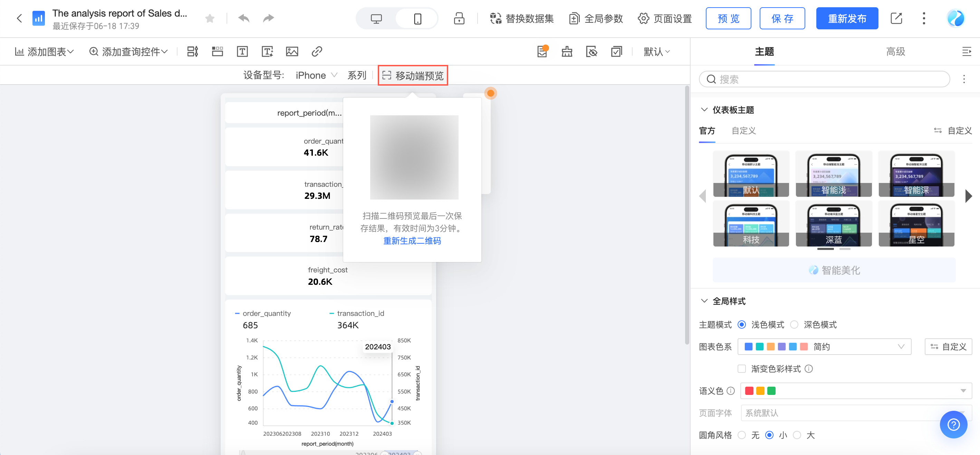Screen dimensions: 980x455
Task: Choose the 星空 theme thumbnail
Action: point(916,224)
